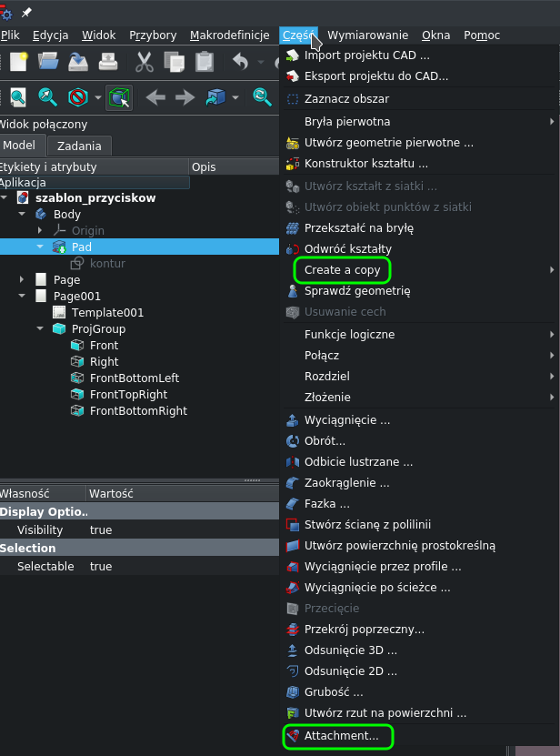Open the axonometric view dropdown arrow
The height and width of the screenshot is (756, 560).
[x=235, y=96]
